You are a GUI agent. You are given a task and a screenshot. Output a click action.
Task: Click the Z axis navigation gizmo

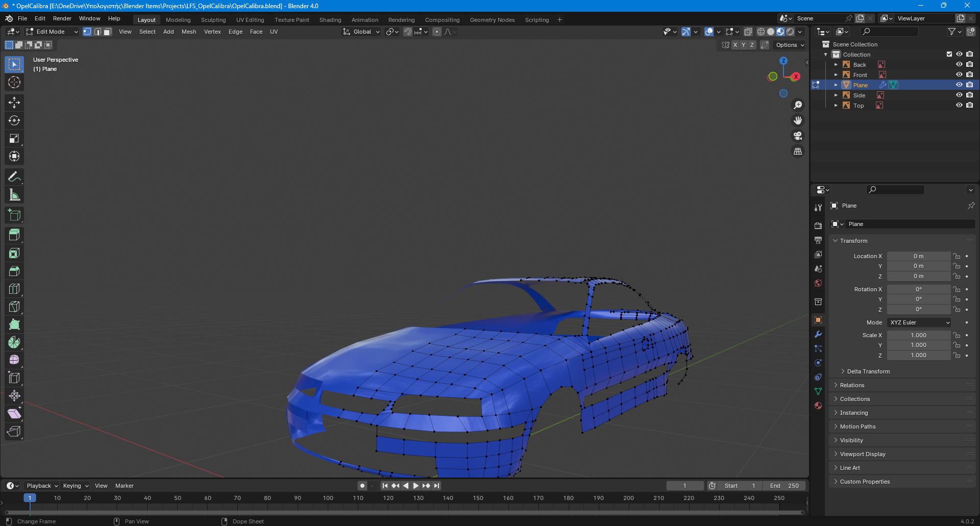pos(783,61)
